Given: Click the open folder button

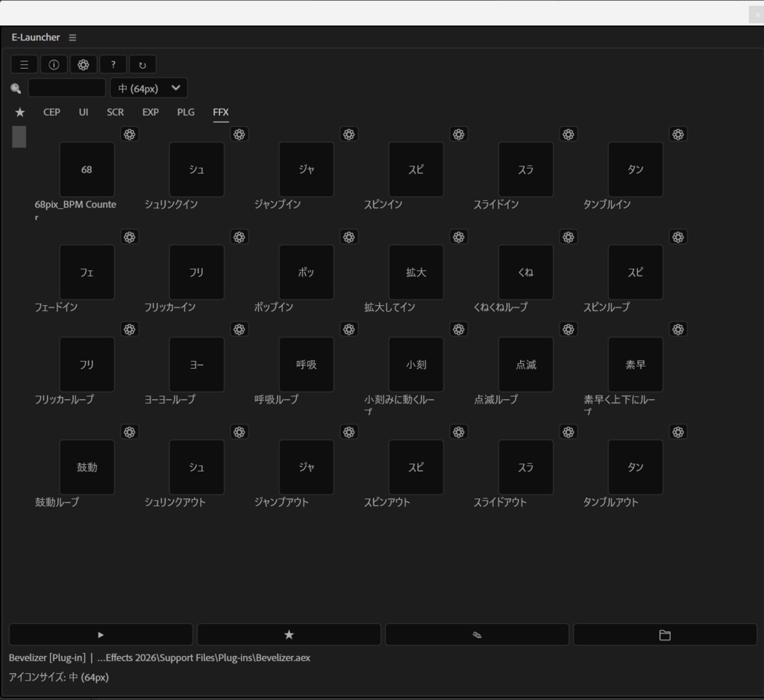Looking at the screenshot, I should coord(665,634).
